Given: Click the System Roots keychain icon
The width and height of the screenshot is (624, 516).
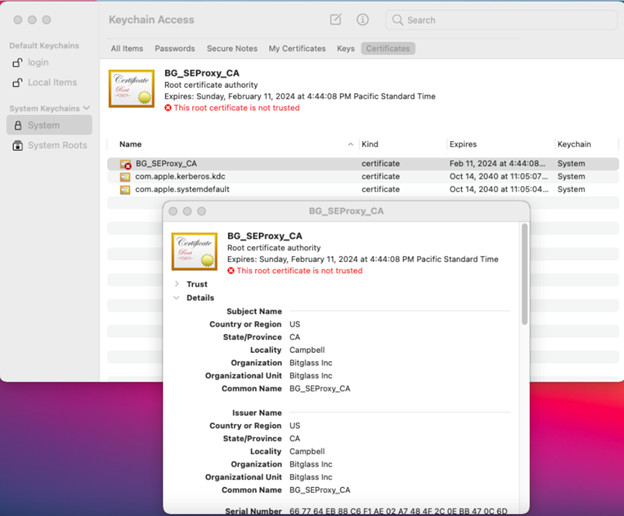Looking at the screenshot, I should pos(17,145).
